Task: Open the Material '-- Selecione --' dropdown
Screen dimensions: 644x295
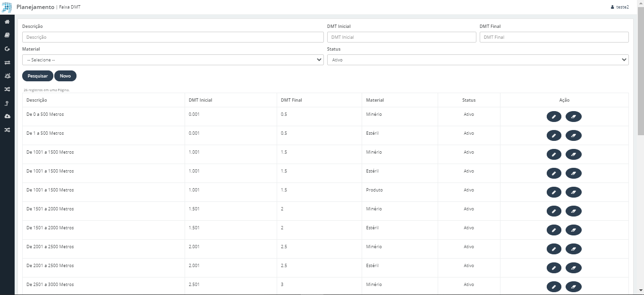Action: [173, 60]
